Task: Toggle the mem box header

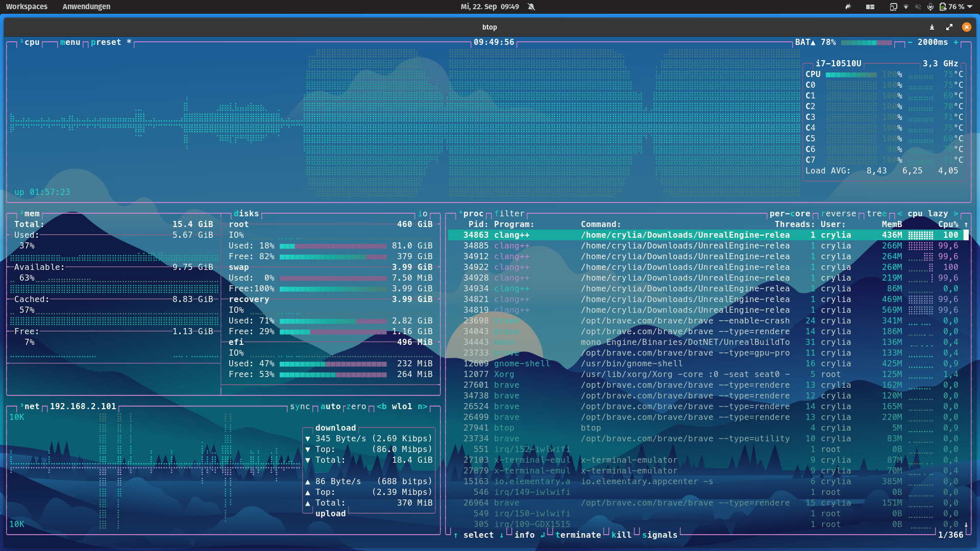Action: click(30, 214)
